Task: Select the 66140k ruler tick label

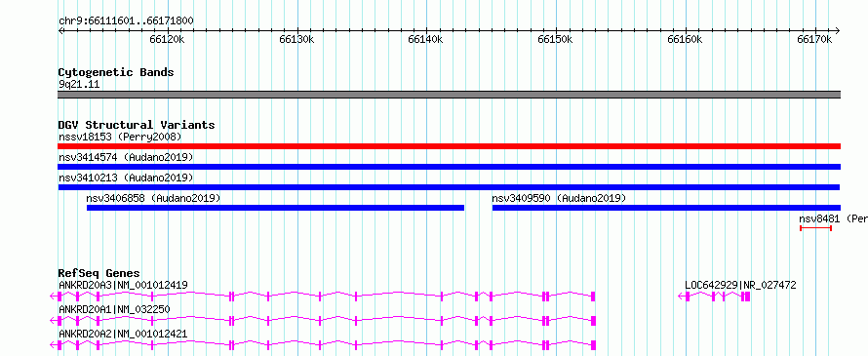Action: tap(425, 39)
